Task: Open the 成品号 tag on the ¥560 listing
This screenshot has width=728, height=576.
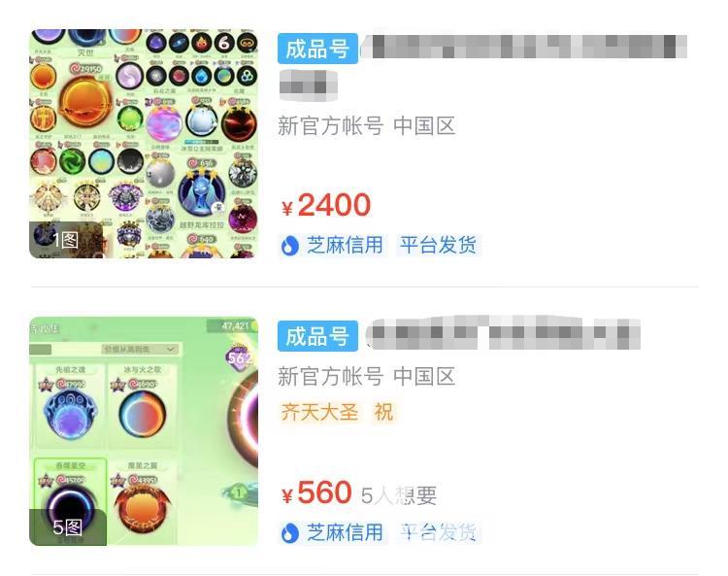Action: (x=317, y=336)
